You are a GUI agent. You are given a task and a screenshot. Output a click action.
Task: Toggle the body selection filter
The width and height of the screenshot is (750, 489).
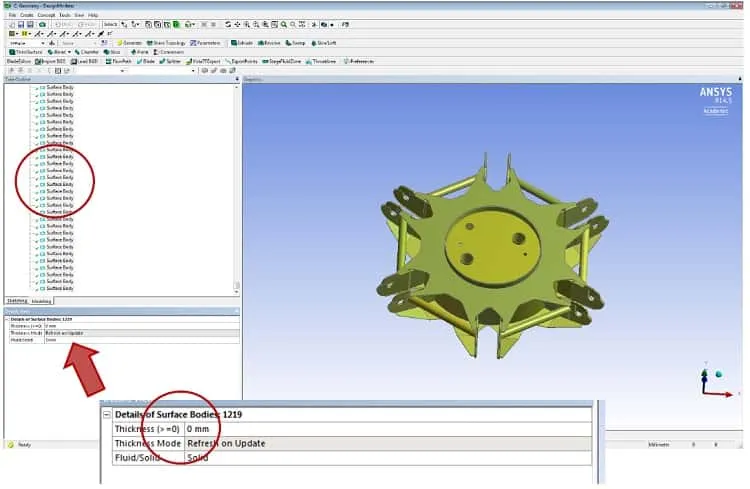click(x=176, y=24)
